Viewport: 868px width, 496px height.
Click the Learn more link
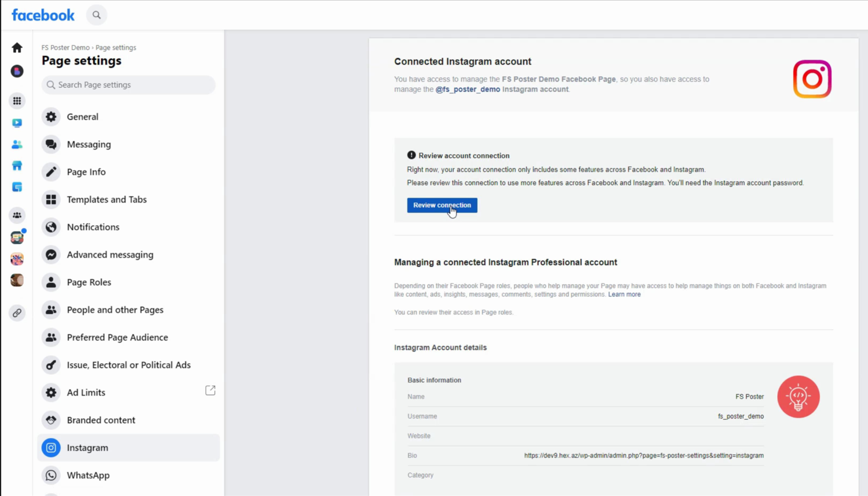point(624,294)
